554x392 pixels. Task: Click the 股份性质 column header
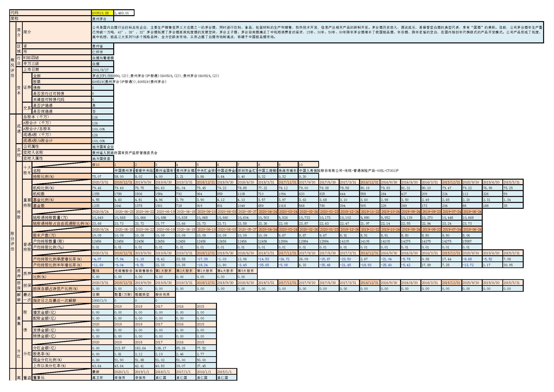165,295
